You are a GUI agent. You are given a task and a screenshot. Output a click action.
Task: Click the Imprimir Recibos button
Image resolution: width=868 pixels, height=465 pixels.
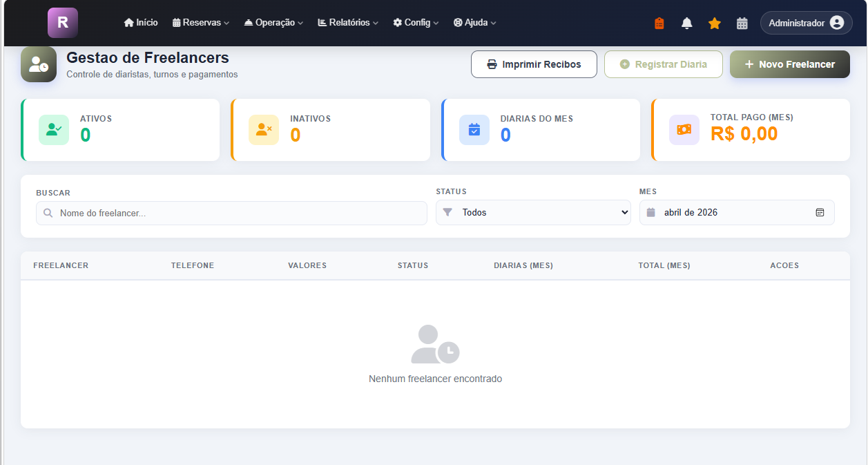click(534, 64)
